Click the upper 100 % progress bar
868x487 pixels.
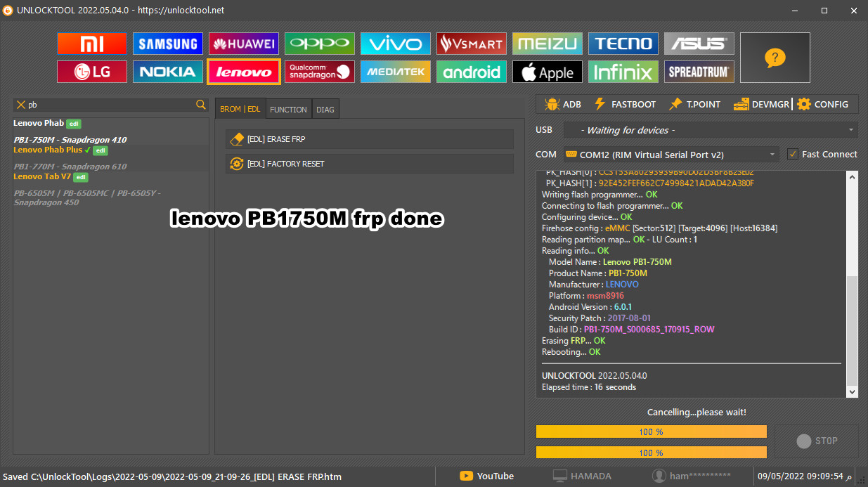tap(652, 431)
